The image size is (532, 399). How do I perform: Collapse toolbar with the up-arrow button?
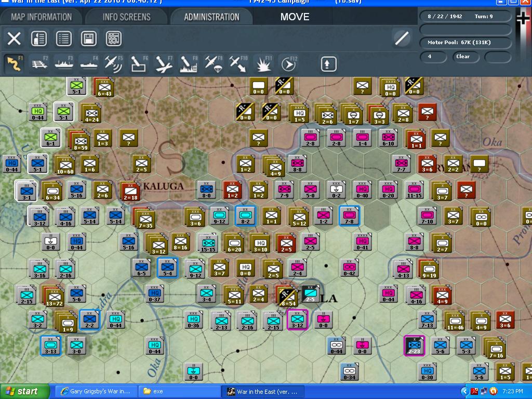(x=328, y=64)
